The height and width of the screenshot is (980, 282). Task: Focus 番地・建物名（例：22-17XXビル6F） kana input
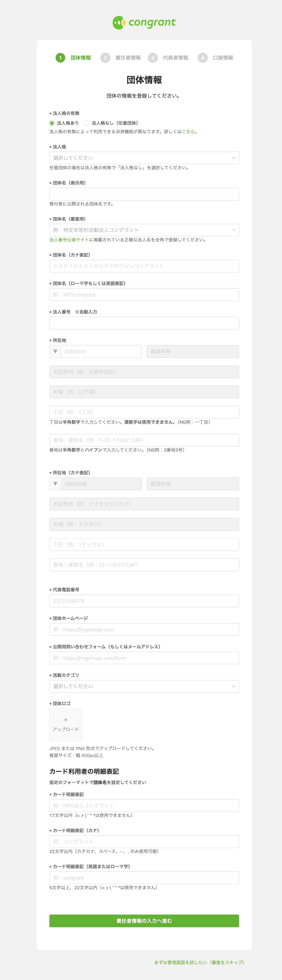point(144,565)
